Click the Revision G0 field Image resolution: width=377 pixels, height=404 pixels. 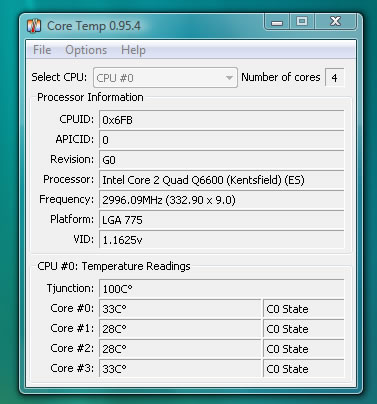[x=221, y=160]
